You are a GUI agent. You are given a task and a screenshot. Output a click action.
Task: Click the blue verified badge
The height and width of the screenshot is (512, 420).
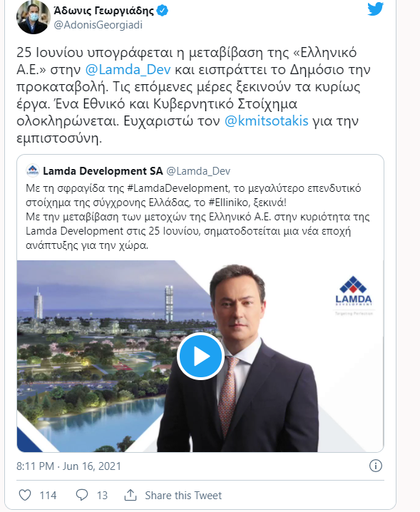tap(163, 11)
